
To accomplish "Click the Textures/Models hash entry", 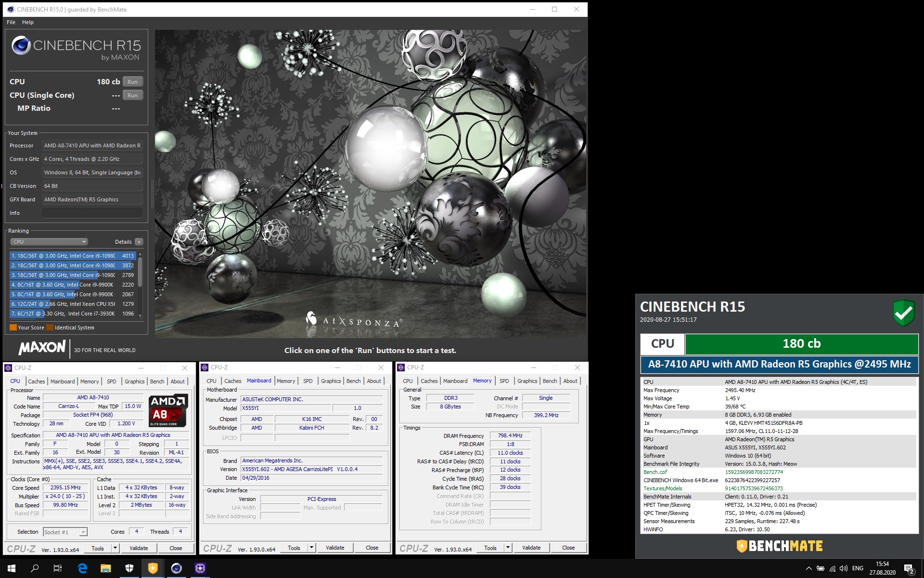I will tap(779, 488).
